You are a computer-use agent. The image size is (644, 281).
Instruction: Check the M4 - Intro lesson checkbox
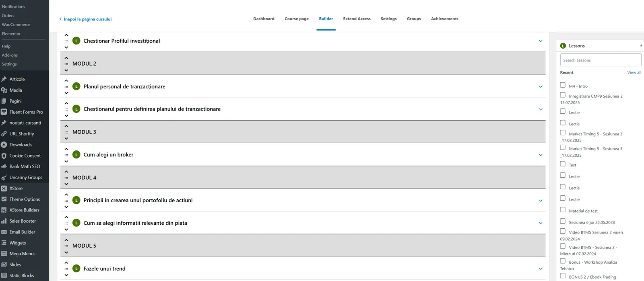[x=563, y=85]
